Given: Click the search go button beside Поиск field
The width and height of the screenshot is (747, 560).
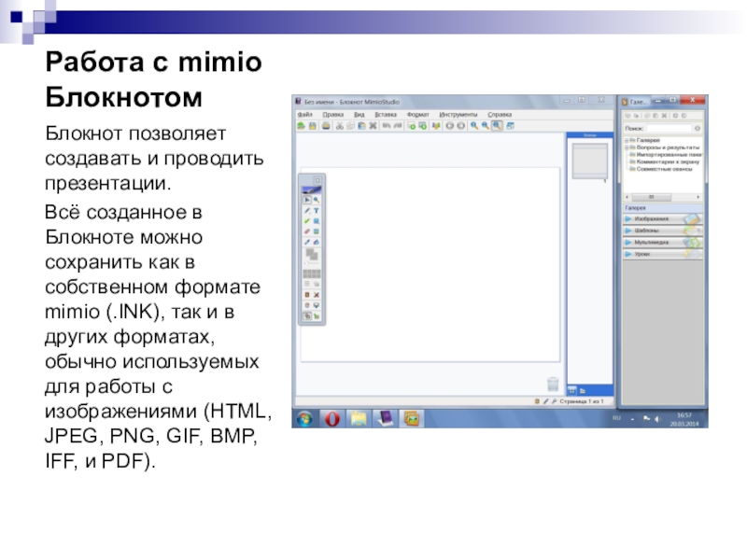Looking at the screenshot, I should pos(697,128).
